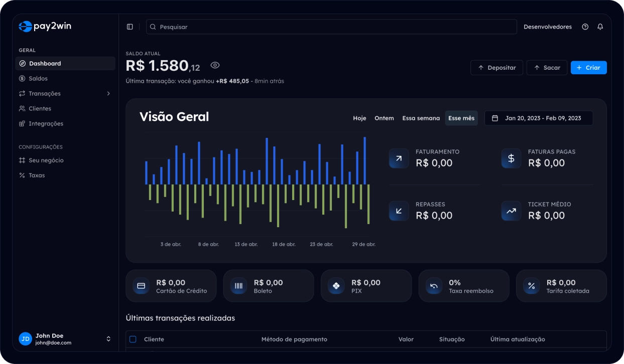
Task: Click the Ticket Médio trend icon
Action: [x=511, y=211]
